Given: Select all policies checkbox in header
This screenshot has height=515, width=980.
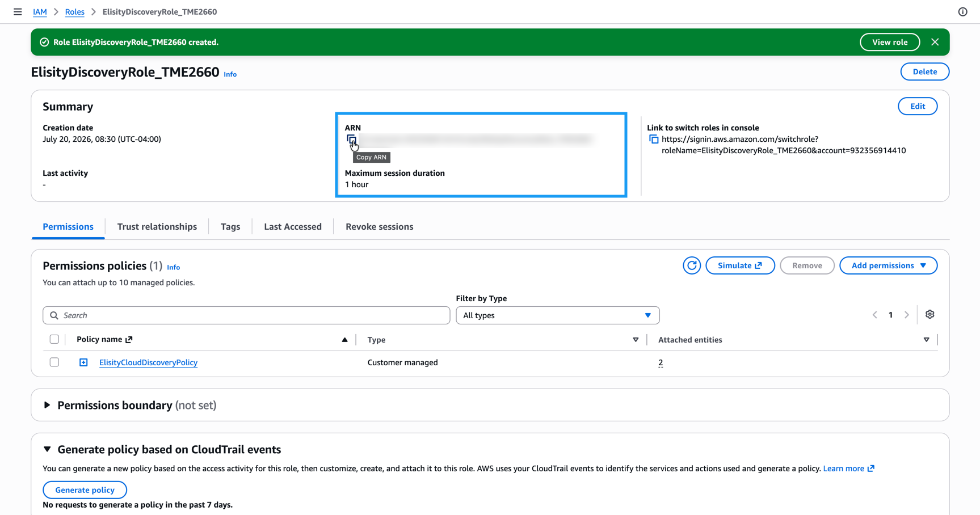Looking at the screenshot, I should [x=54, y=339].
